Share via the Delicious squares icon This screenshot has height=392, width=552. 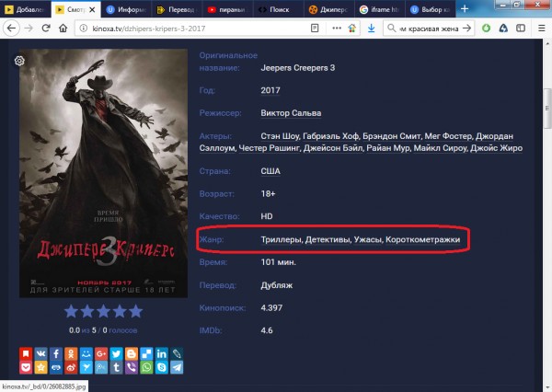[146, 353]
